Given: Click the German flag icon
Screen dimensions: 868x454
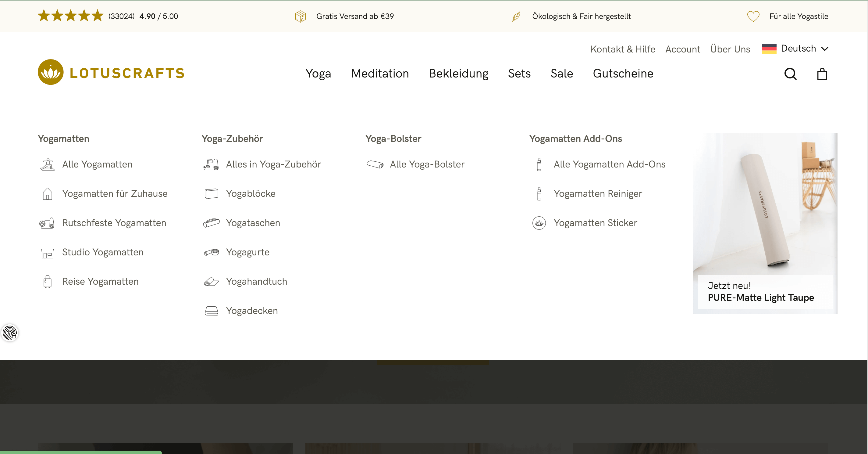Looking at the screenshot, I should (769, 49).
